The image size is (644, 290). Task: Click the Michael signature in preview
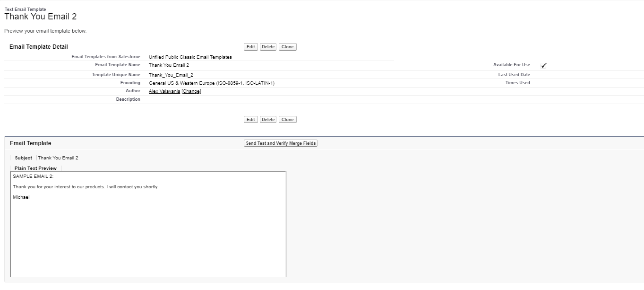click(21, 197)
